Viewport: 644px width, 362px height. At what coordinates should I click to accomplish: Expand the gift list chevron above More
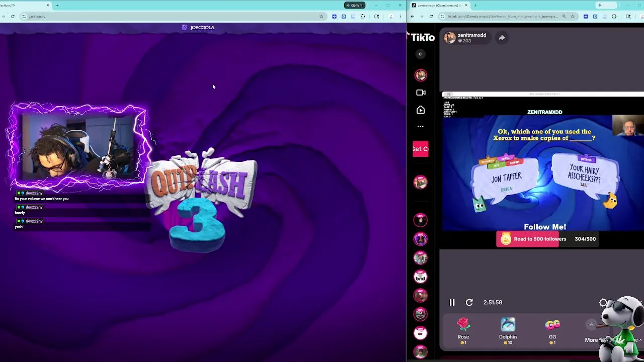click(591, 325)
